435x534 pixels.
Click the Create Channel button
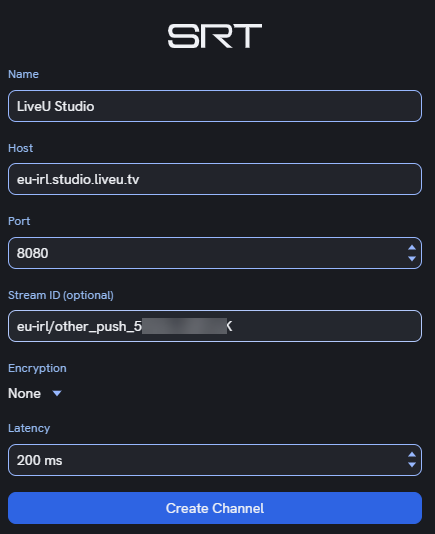pos(215,508)
